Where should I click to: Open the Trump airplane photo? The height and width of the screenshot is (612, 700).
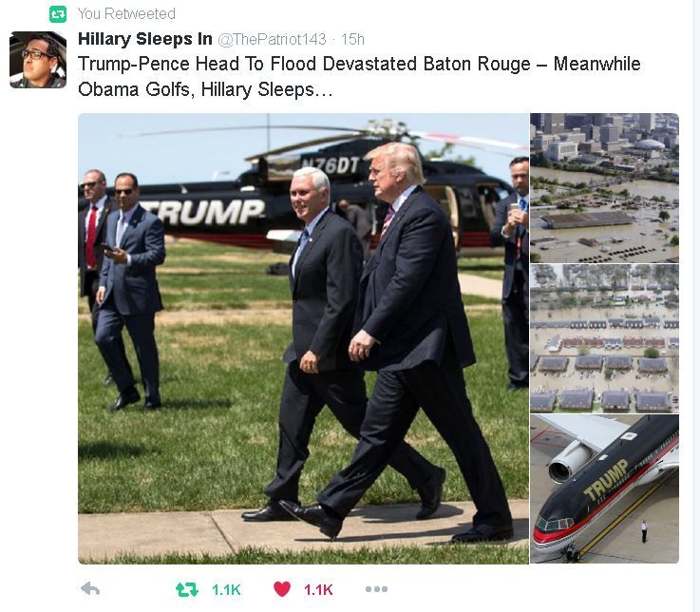tap(604, 488)
